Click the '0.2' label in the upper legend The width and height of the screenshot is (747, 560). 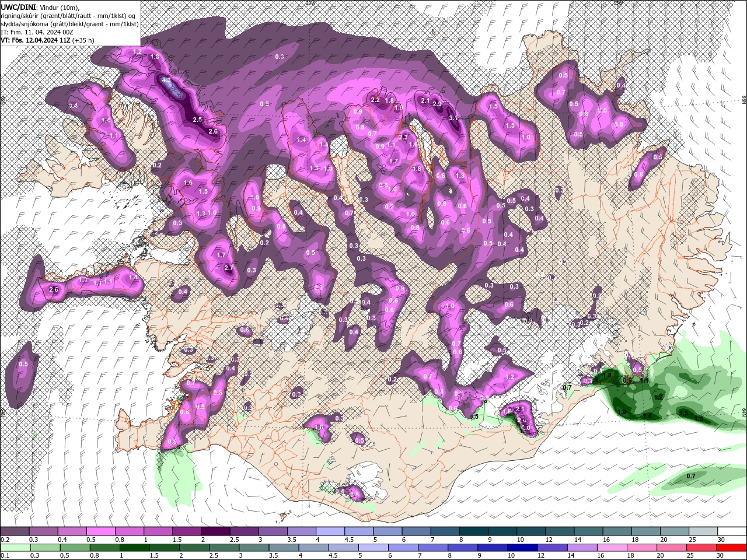[6, 540]
